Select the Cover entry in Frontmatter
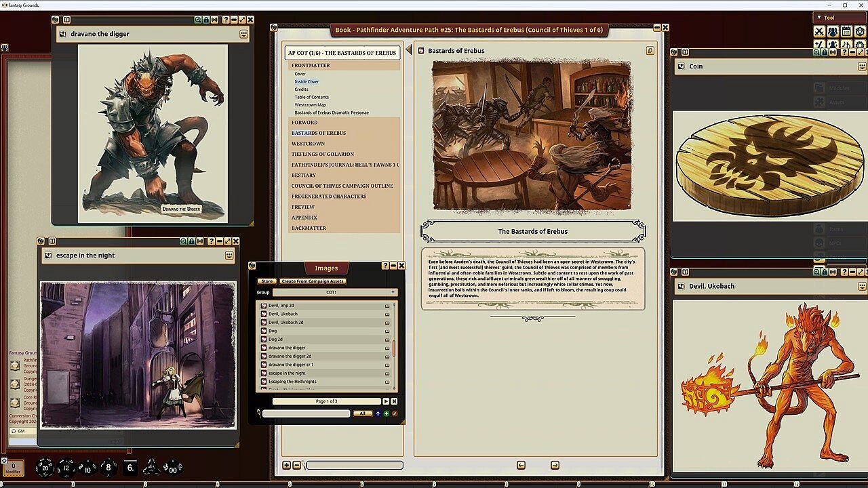This screenshot has width=868, height=488. point(300,74)
